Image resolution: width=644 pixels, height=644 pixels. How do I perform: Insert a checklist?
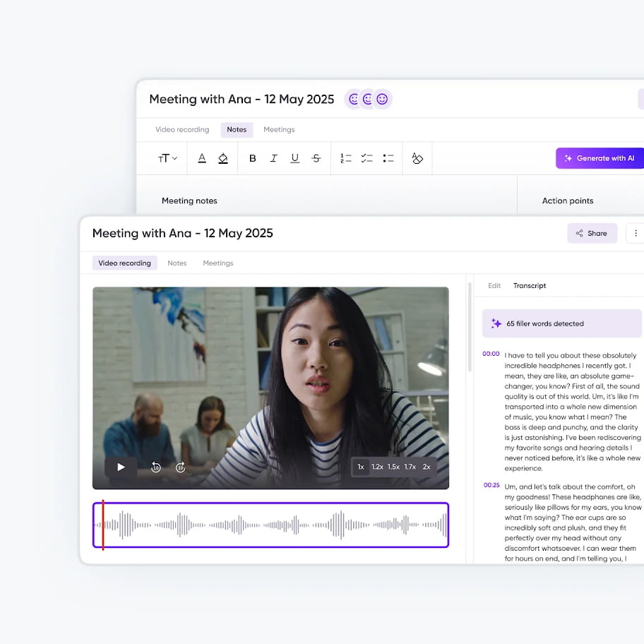pos(366,158)
